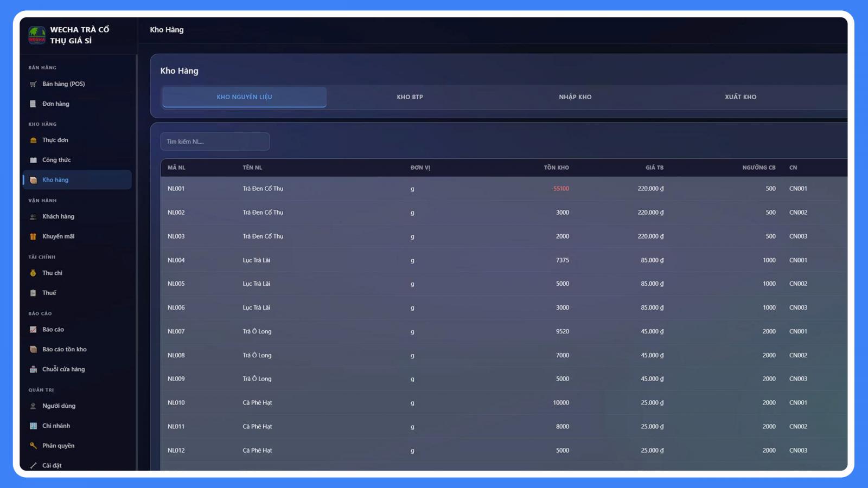Open the Thực đơn menu icon
868x488 pixels.
point(33,140)
